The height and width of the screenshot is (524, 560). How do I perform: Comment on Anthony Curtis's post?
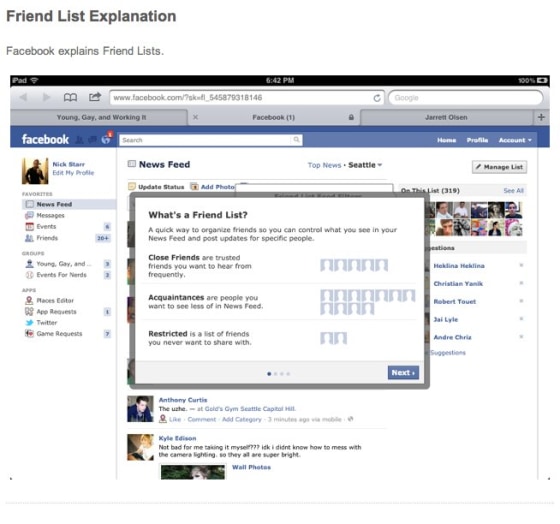[x=202, y=419]
